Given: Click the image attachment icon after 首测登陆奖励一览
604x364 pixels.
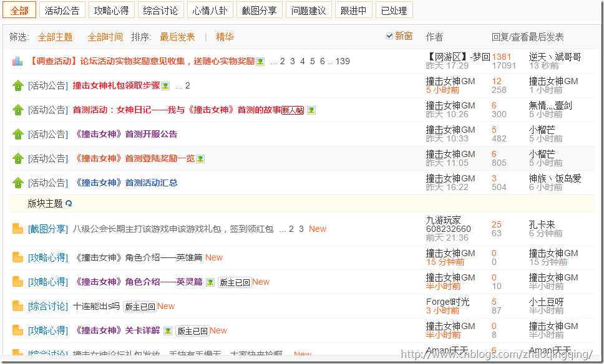Looking at the screenshot, I should (x=200, y=159).
